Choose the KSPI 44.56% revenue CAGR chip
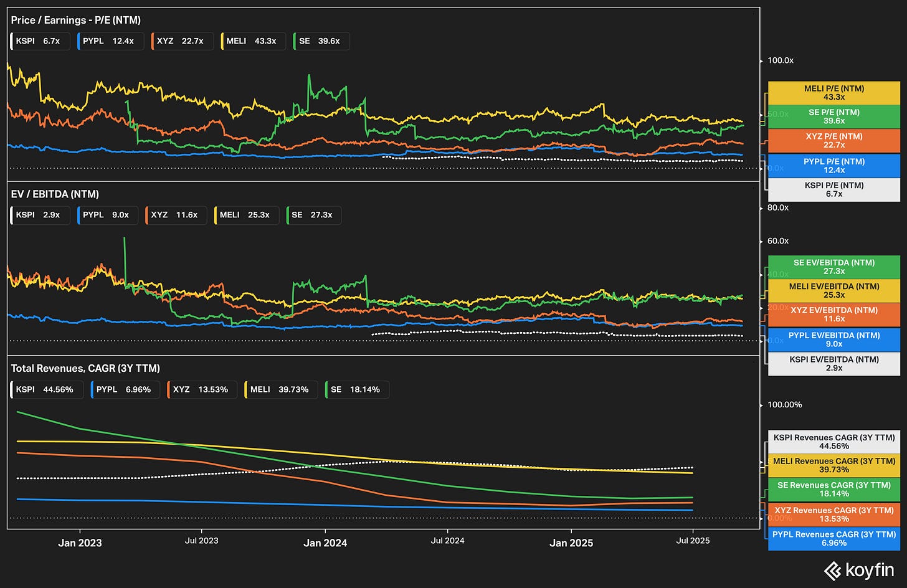This screenshot has height=588, width=907. tap(47, 389)
